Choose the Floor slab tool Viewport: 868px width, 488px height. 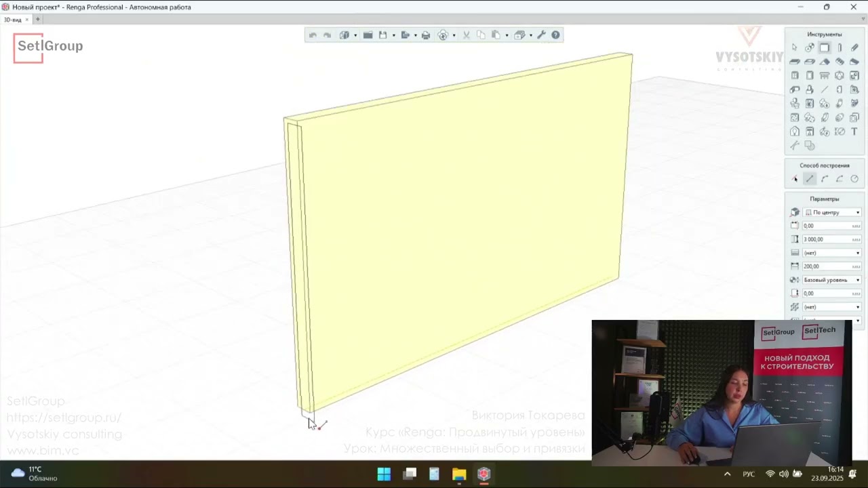click(x=795, y=62)
